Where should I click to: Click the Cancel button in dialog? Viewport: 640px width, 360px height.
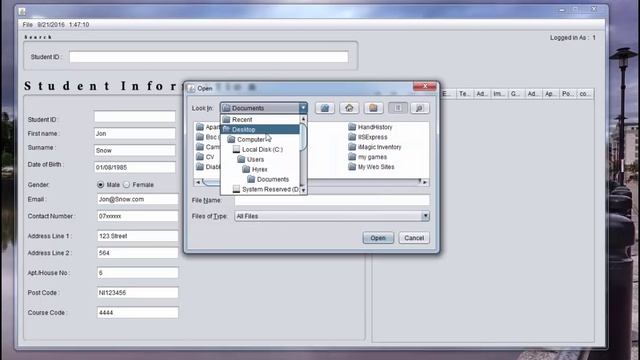point(414,238)
